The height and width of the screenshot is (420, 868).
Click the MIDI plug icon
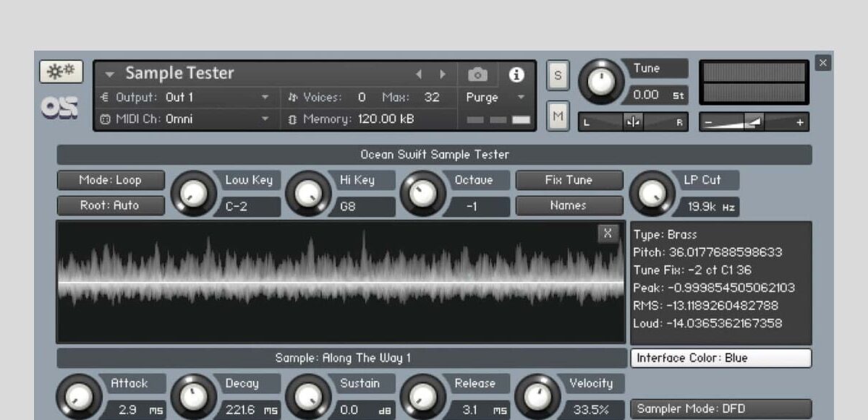(106, 119)
